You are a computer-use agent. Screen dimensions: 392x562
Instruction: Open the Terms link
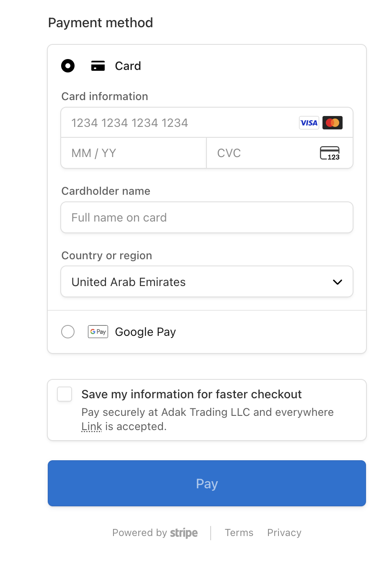(x=239, y=533)
